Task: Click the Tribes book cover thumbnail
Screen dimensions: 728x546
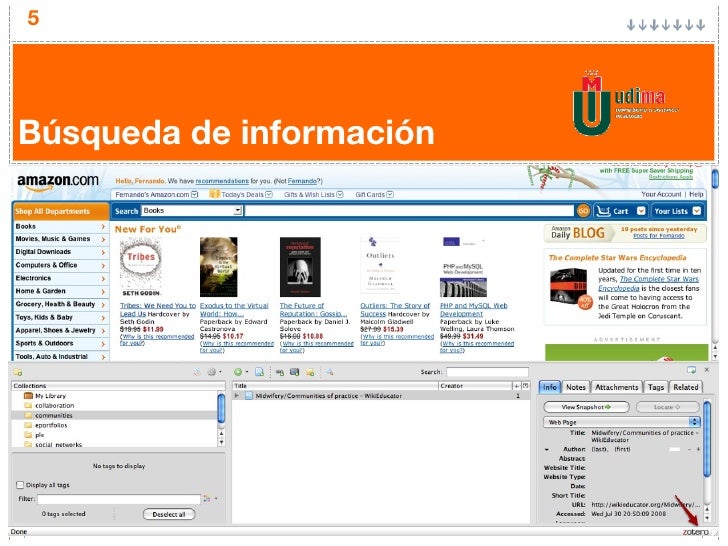Action: pos(141,267)
